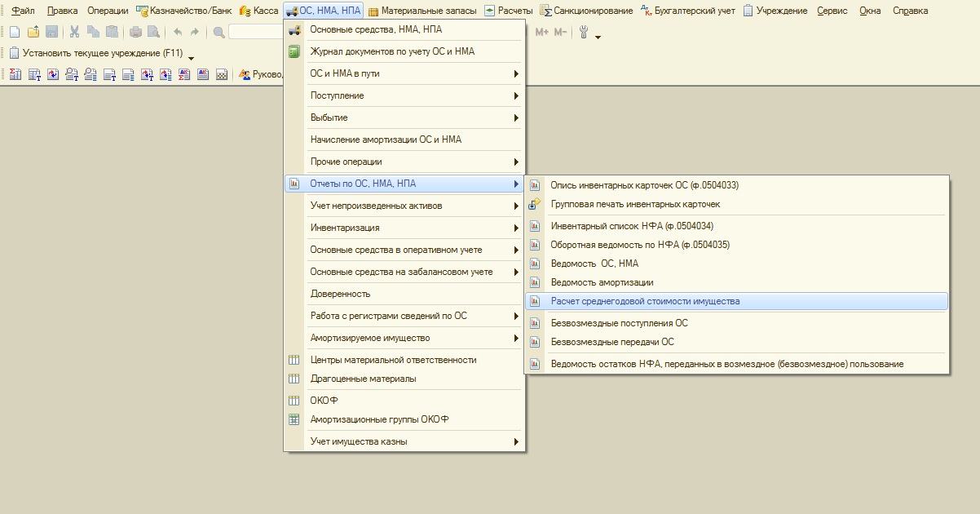This screenshot has width=980, height=514.
Task: Click the calendar grid icon in bottom toolbar
Action: (221, 74)
